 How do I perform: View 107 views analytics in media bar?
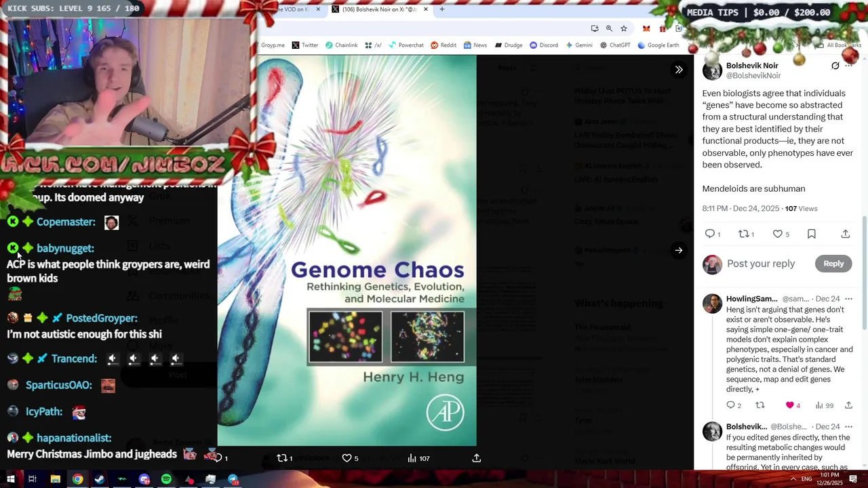[x=418, y=458]
